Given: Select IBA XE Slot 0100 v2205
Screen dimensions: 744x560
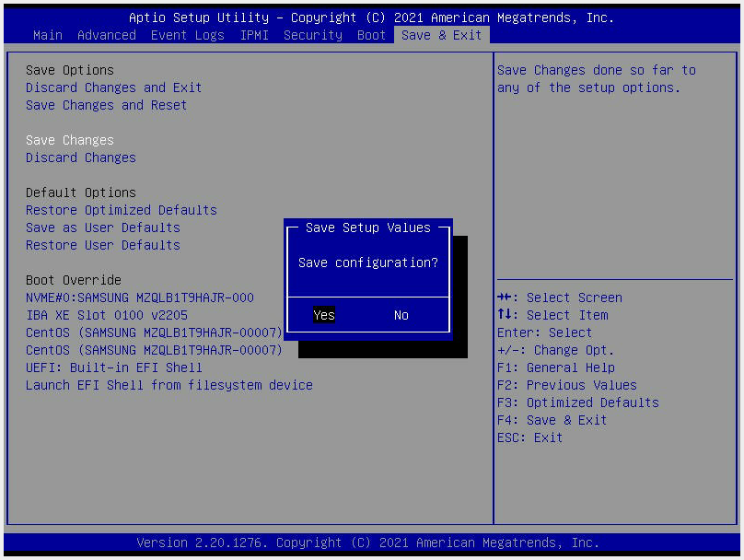Looking at the screenshot, I should [107, 315].
